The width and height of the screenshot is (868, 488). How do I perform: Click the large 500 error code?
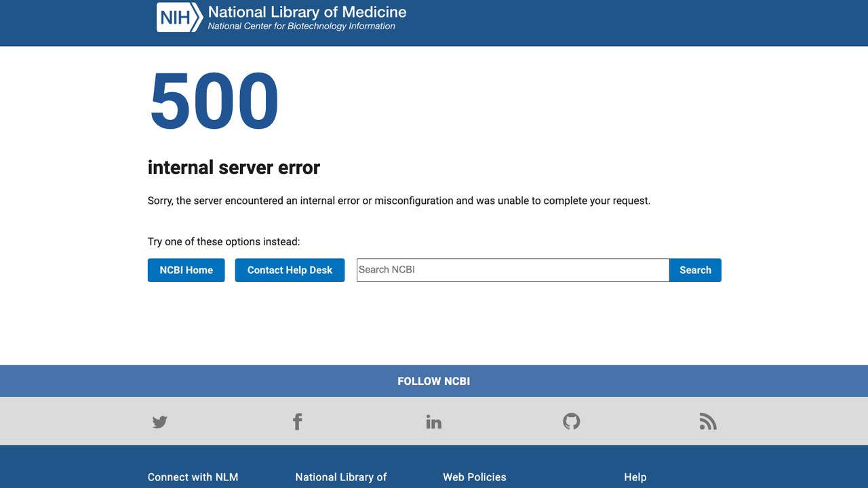click(214, 101)
